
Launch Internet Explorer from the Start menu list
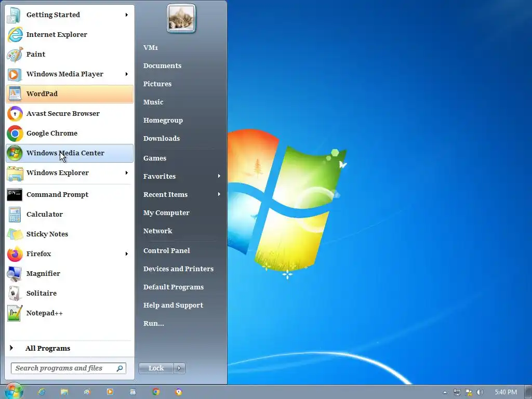70,35
